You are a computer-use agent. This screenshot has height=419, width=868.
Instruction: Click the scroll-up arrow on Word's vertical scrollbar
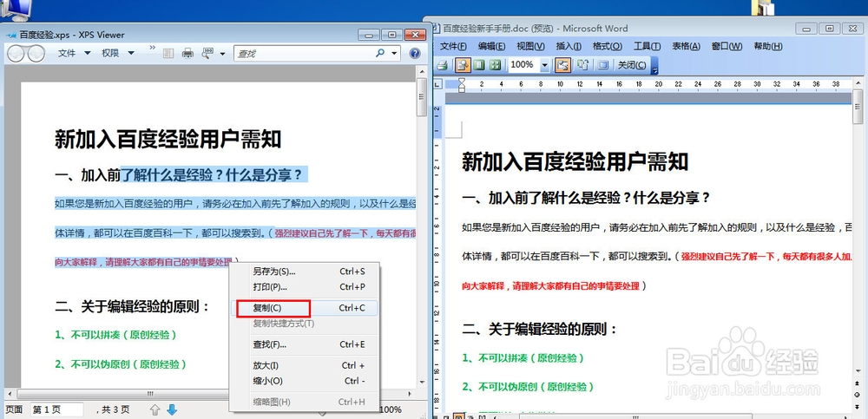(858, 84)
